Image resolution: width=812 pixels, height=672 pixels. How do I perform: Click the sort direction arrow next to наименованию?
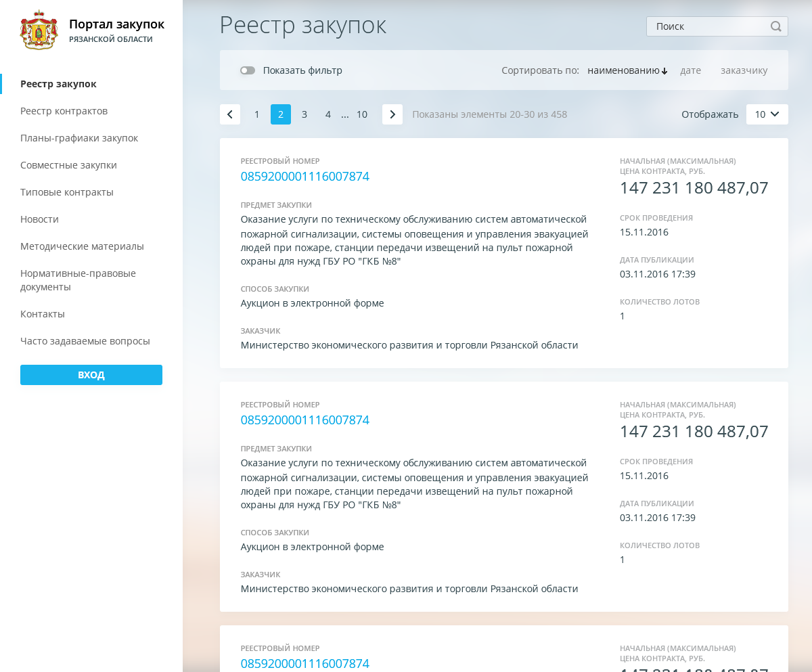(x=664, y=71)
